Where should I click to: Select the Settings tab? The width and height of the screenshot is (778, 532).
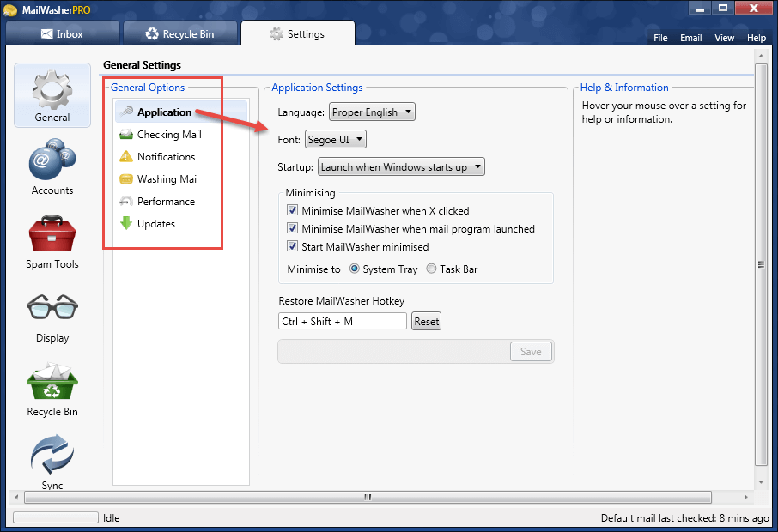pos(298,33)
